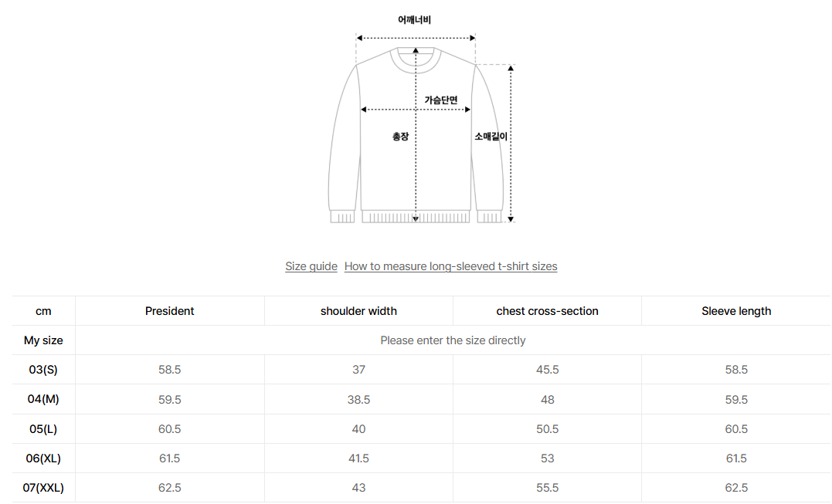Click the 가슴단면 label on the diagram

pos(441,100)
